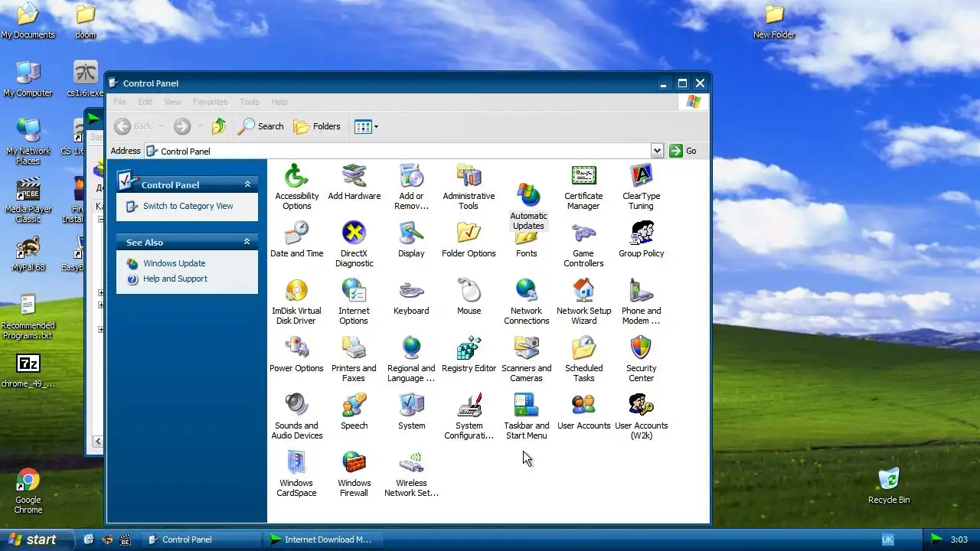
Task: Select Windows CardSpace icon
Action: [296, 474]
